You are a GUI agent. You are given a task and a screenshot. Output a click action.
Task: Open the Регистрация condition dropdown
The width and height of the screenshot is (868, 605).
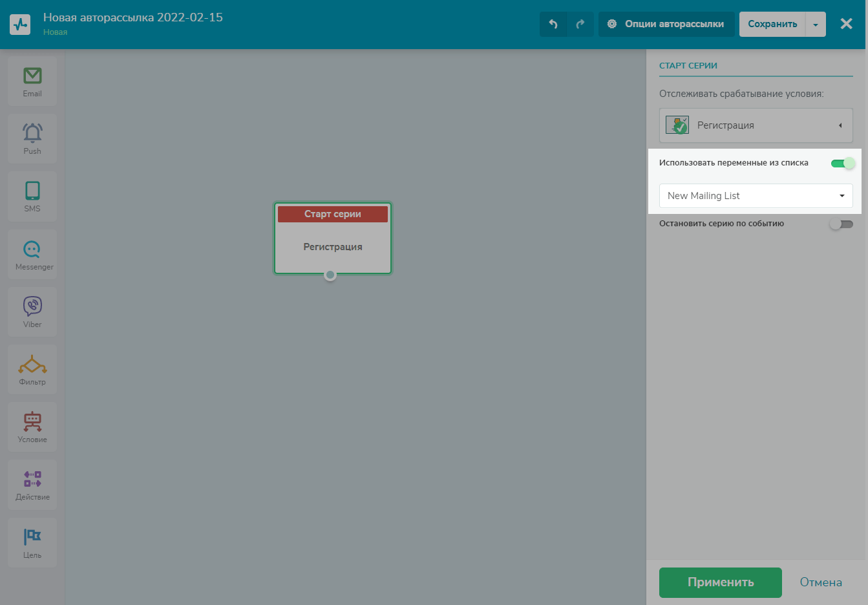click(x=756, y=125)
